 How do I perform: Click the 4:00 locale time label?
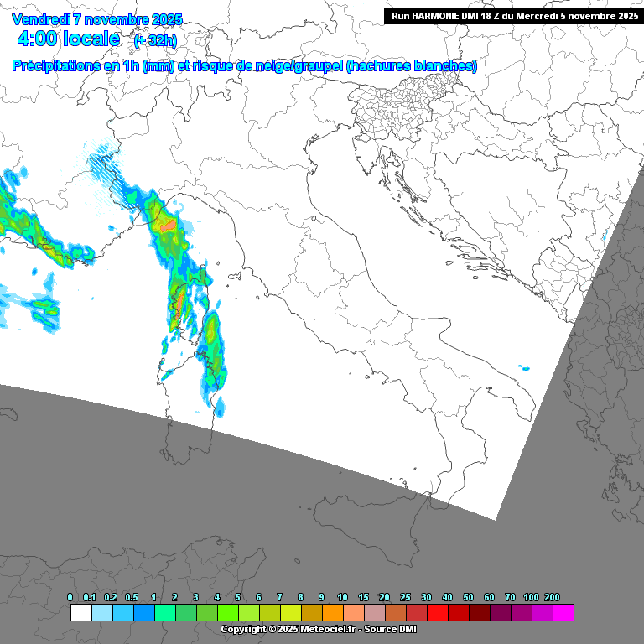[x=68, y=39]
